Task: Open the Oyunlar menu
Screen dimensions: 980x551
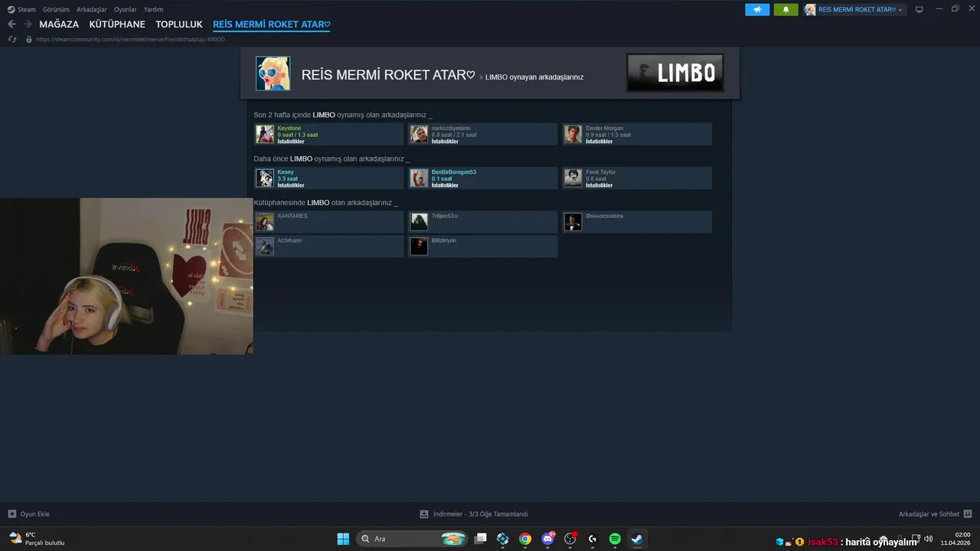Action: tap(126, 10)
